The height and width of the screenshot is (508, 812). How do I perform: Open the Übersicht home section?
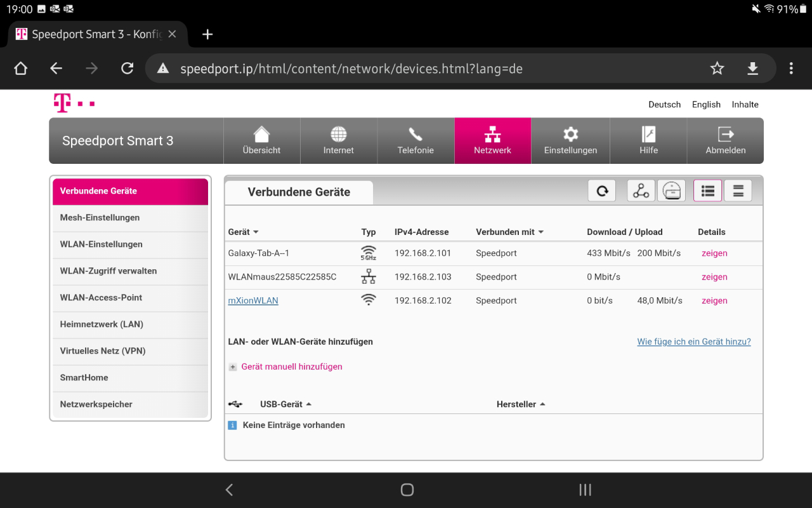(261, 141)
